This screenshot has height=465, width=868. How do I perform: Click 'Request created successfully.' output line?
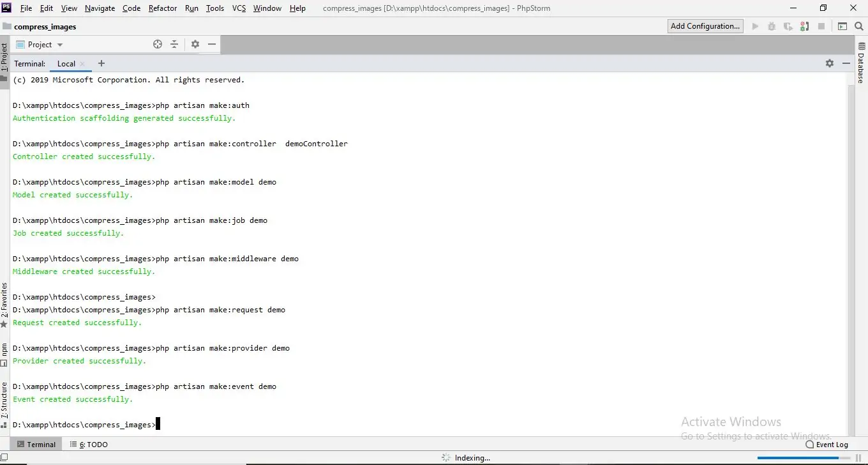tap(77, 323)
